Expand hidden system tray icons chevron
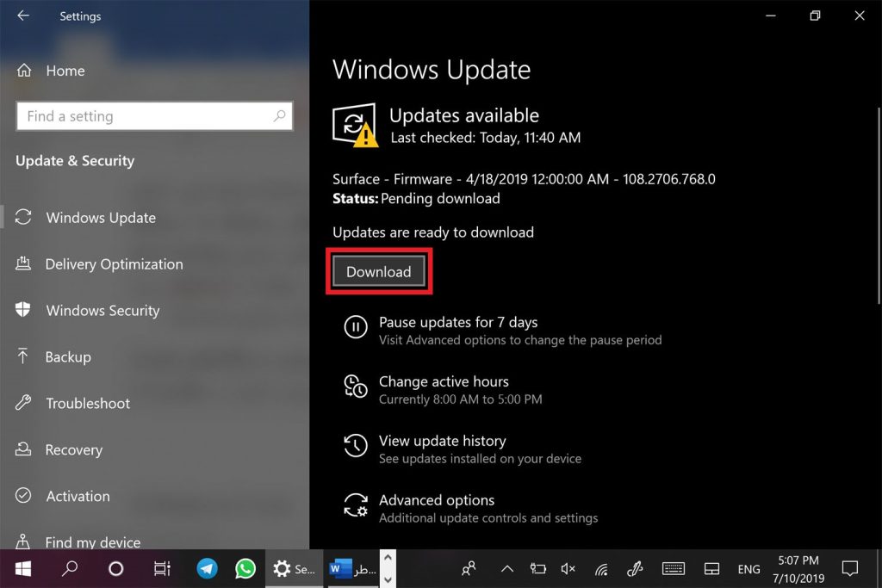Screen dimensions: 882x588 [x=507, y=569]
